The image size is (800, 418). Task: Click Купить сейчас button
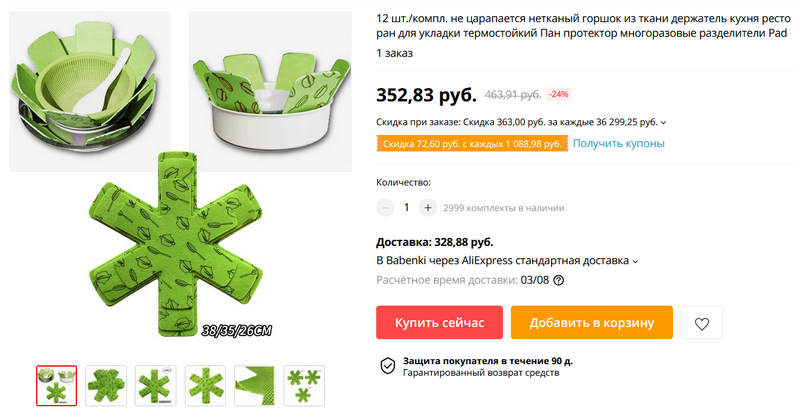[x=439, y=323]
